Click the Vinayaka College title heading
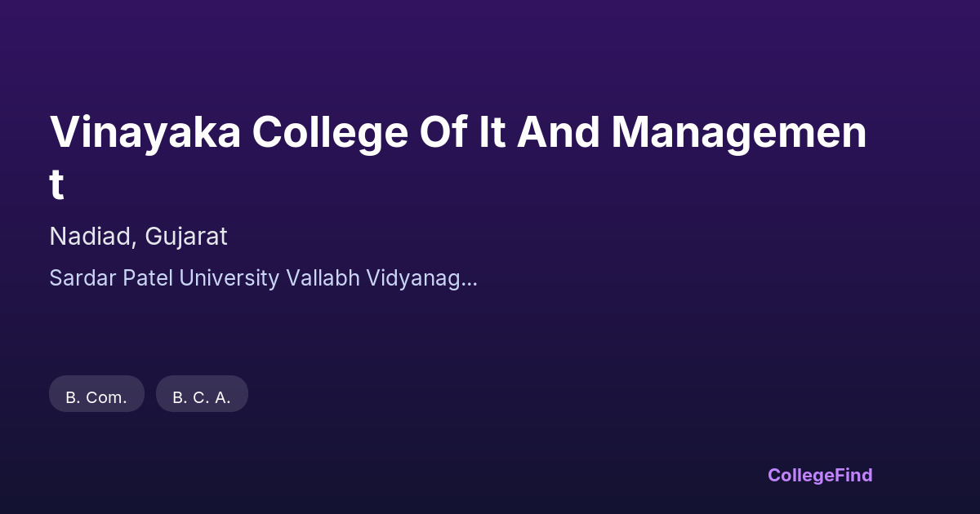The image size is (980, 514). 457,133
